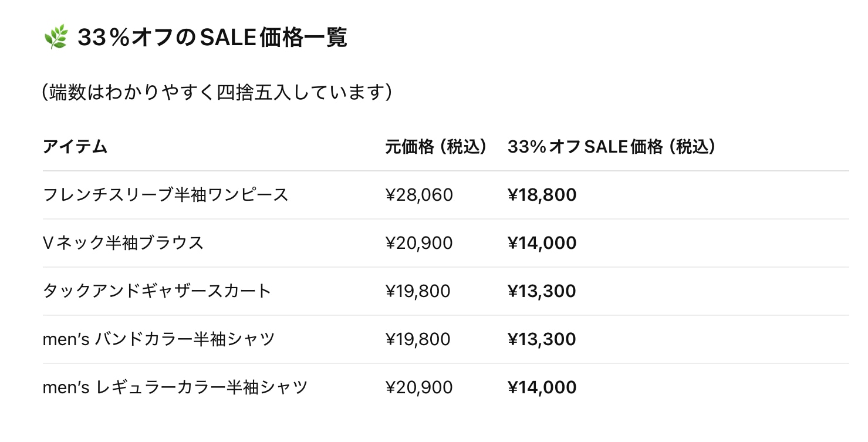
Task: Click タックアンドギャザースカート sale price ¥13,300
Action: coord(542,291)
